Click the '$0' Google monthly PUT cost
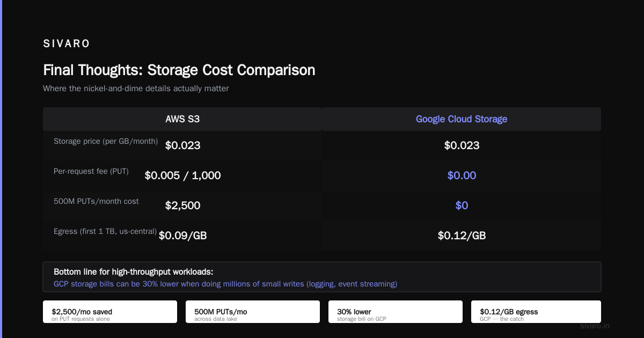Screen dimensions: 644x338 [462, 205]
